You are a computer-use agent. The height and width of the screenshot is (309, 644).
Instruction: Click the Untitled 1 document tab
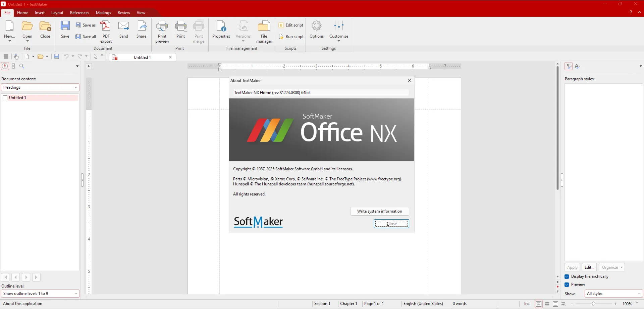[x=142, y=57]
